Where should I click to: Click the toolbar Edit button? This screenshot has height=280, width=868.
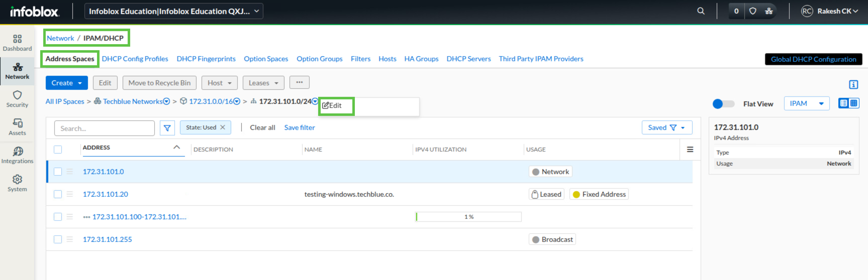105,83
